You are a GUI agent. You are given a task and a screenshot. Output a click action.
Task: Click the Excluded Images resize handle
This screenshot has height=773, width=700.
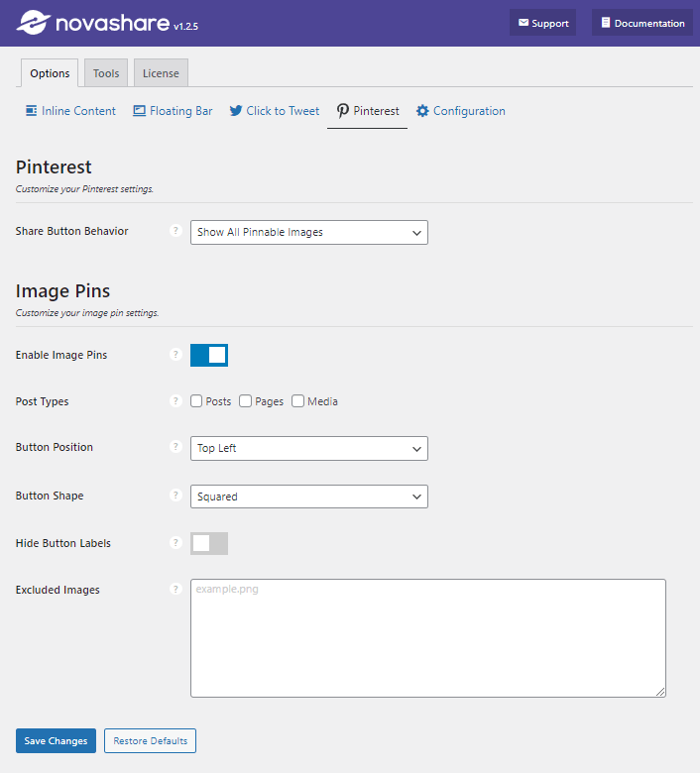tap(660, 692)
